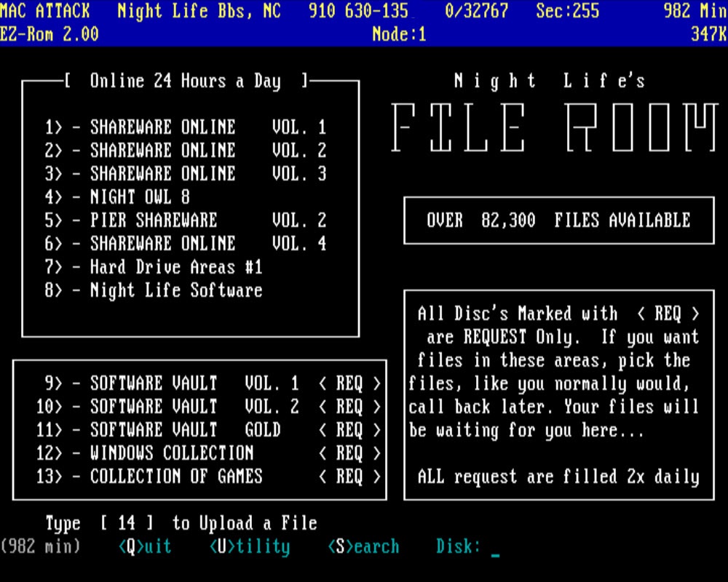728x582 pixels.
Task: Click the REQ tag beside Collection of Games
Action: coord(349,477)
